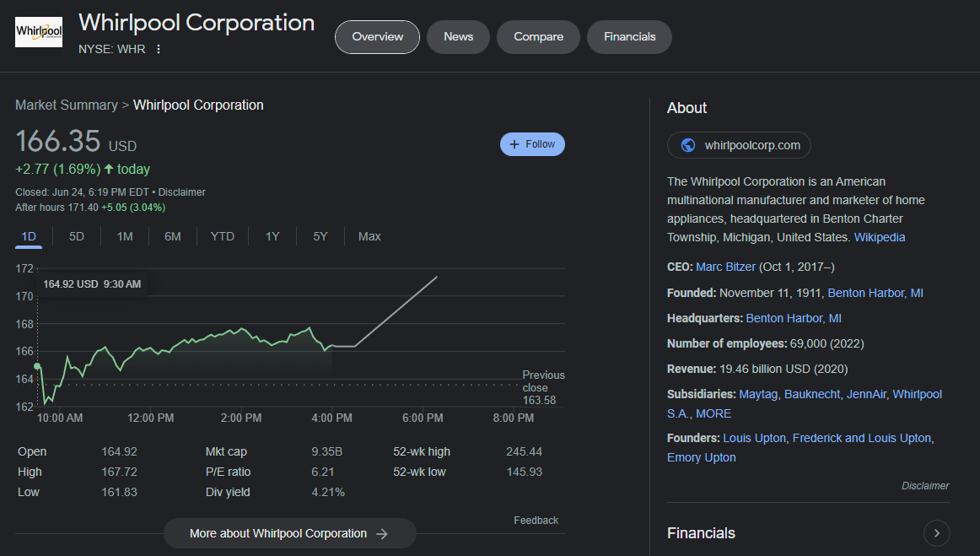Screen dimensions: 980x556
Task: Click the Div yield value 4.21%
Action: pyautogui.click(x=328, y=492)
